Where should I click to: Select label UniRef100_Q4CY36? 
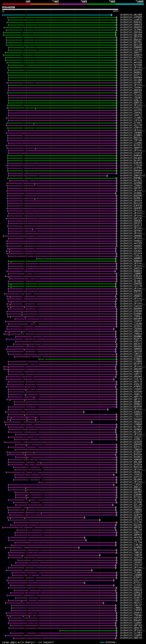[131, 218]
